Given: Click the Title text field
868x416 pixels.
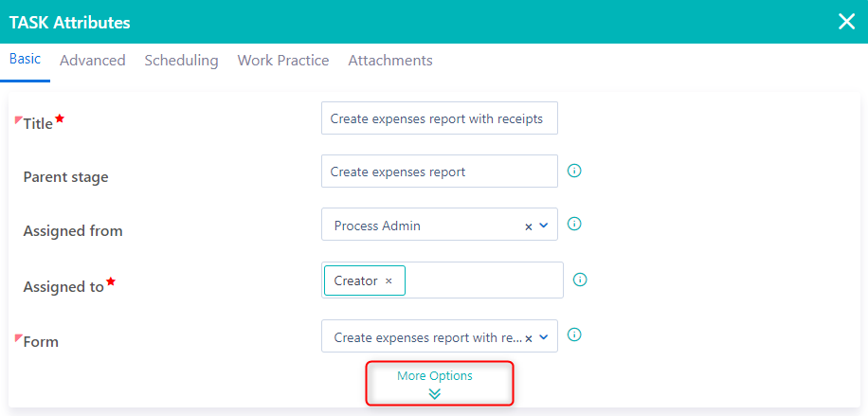Looking at the screenshot, I should point(439,118).
